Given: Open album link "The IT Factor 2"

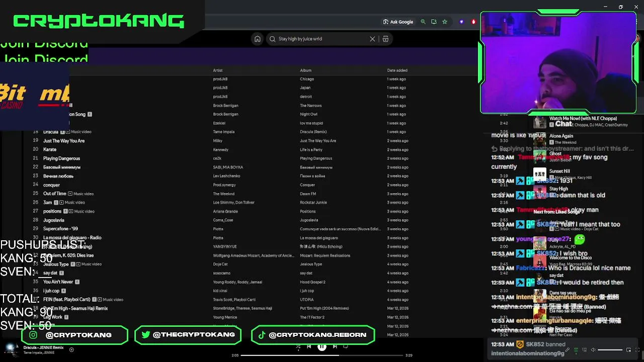Looking at the screenshot, I should [x=312, y=317].
